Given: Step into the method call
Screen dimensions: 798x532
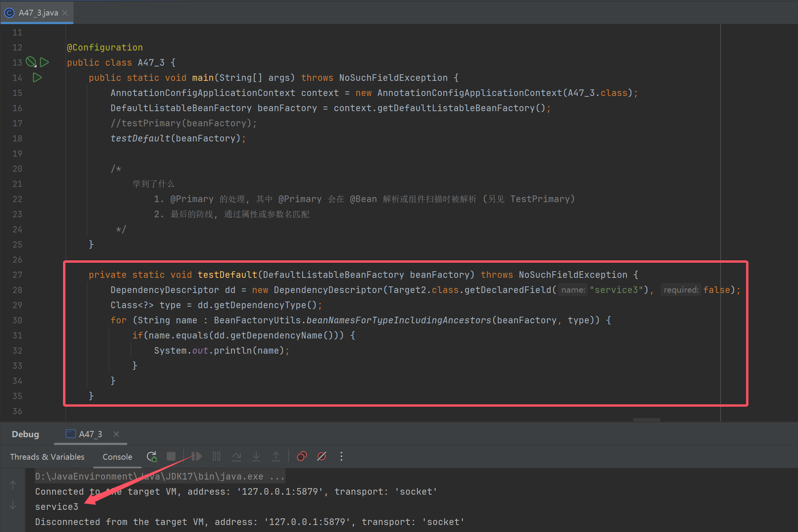Looking at the screenshot, I should (x=256, y=456).
